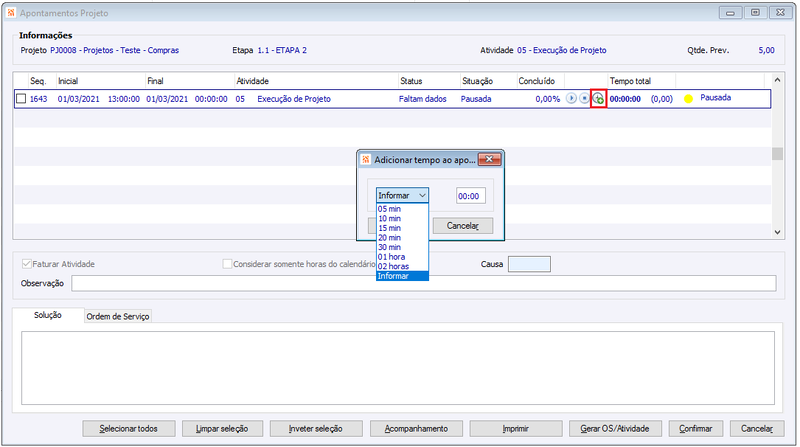Click inside the Solução text area
The image size is (800, 447).
click(x=397, y=367)
